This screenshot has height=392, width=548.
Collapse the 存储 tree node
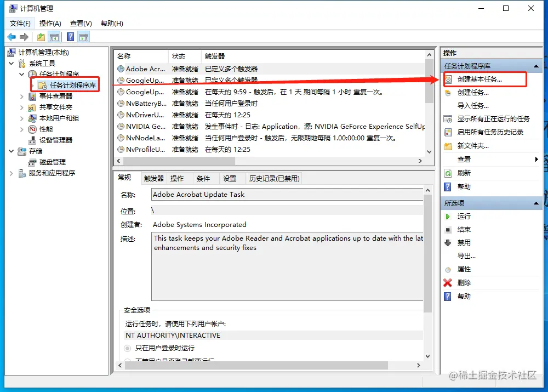click(11, 151)
